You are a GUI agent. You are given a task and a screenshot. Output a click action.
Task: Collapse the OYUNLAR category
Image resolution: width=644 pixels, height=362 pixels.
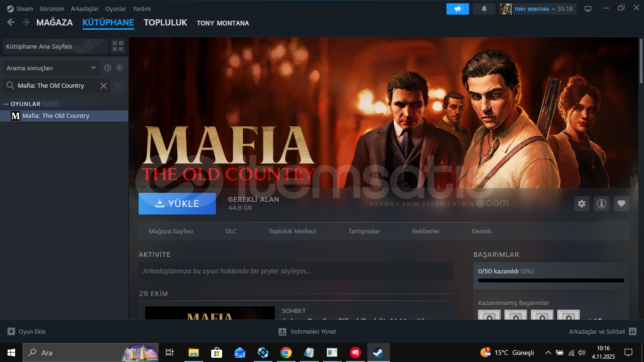point(6,104)
